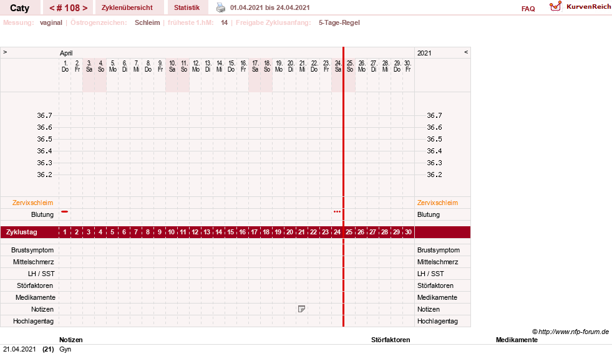
Task: Open the FAQ link
Action: point(528,9)
